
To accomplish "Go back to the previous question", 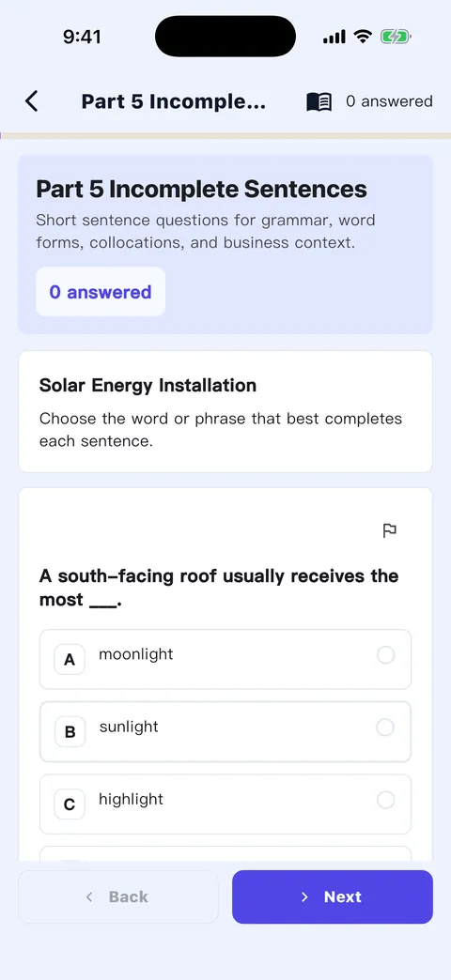I will point(118,896).
